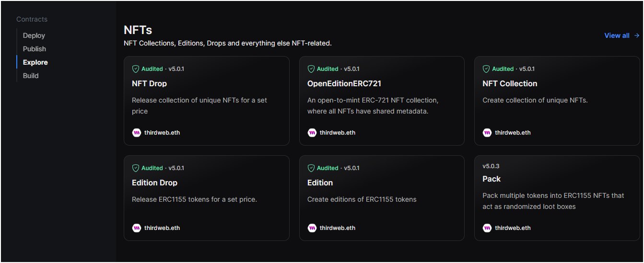Open the Pack contract title
This screenshot has height=263, width=644.
[492, 179]
